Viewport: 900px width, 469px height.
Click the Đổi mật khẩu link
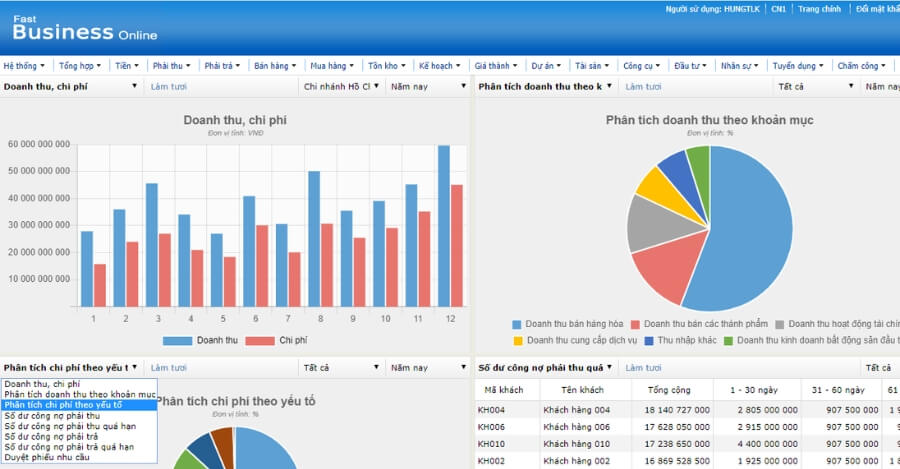877,9
